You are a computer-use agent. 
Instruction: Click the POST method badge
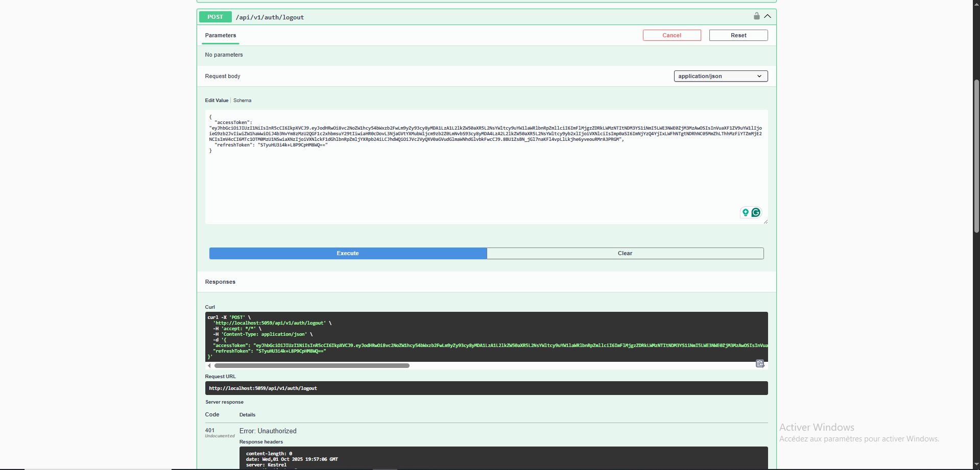(x=215, y=17)
